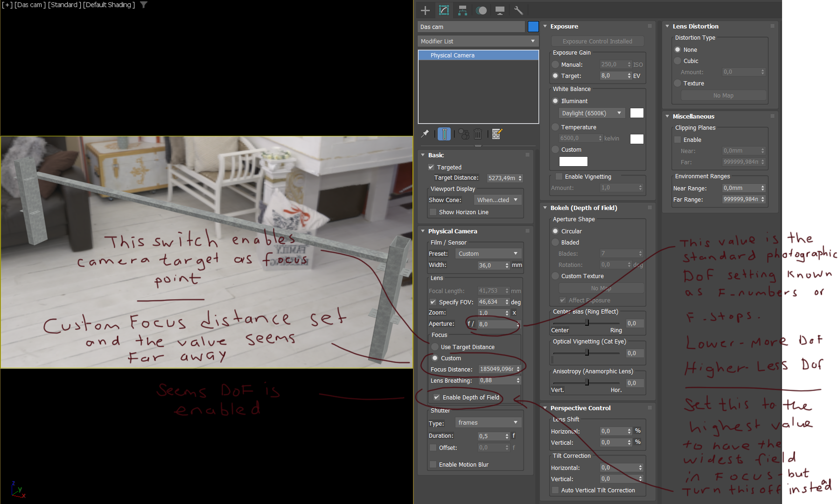Switch to the Modify panel tab
839x504 pixels.
[x=444, y=10]
